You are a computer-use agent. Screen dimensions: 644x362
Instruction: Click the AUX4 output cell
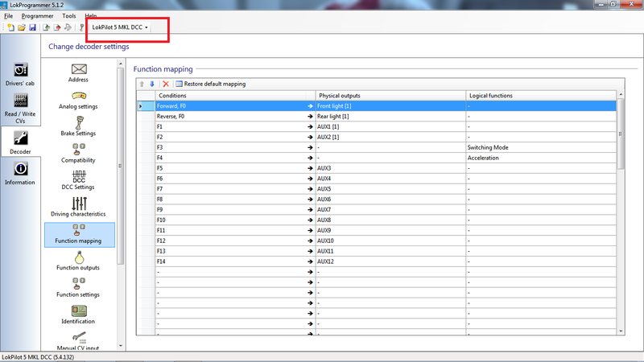click(390, 179)
